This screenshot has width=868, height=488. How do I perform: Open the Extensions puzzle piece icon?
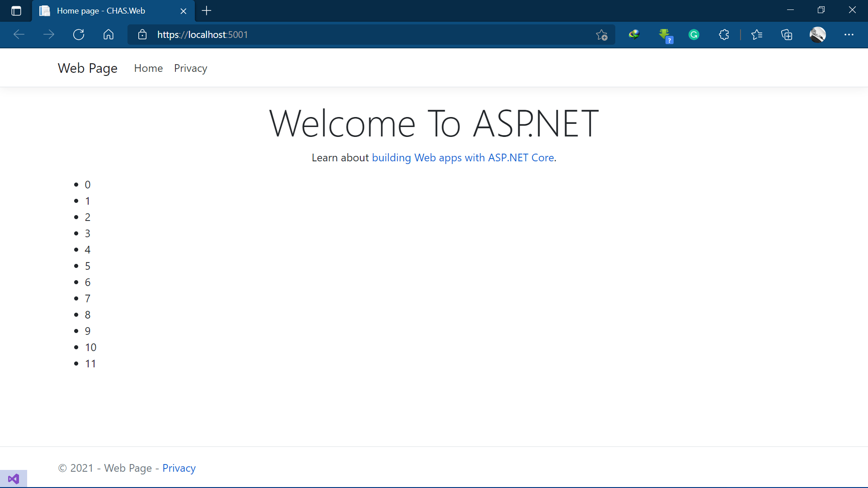724,35
